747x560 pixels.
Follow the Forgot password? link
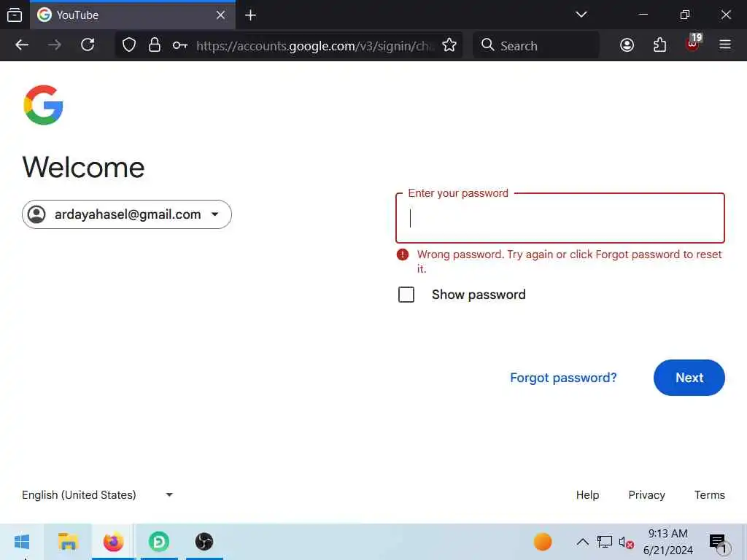563,378
